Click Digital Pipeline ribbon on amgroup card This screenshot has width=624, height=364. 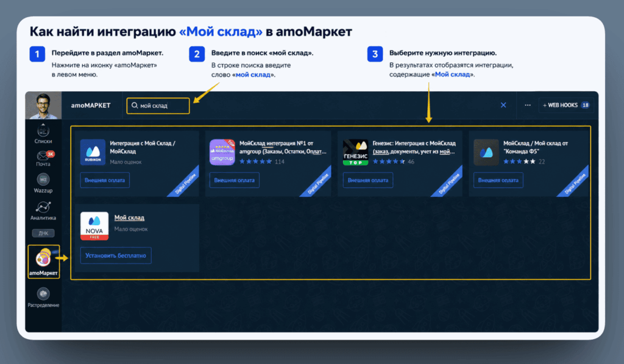pos(318,184)
